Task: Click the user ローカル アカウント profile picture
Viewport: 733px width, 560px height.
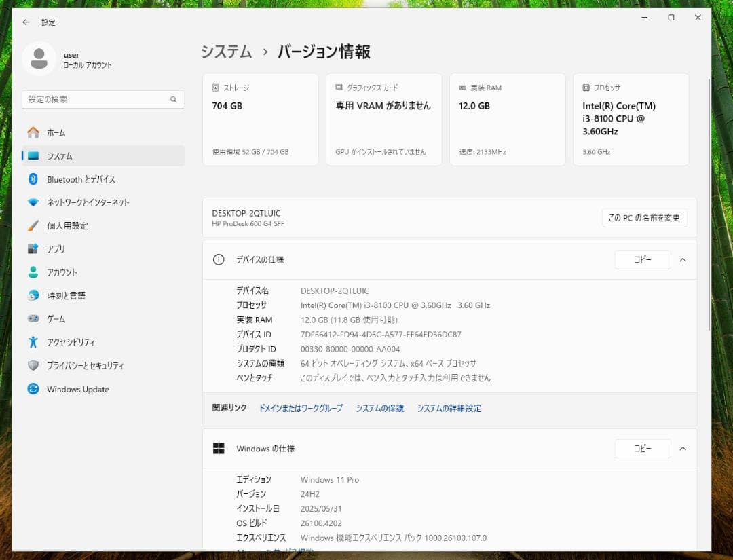Action: (x=39, y=59)
